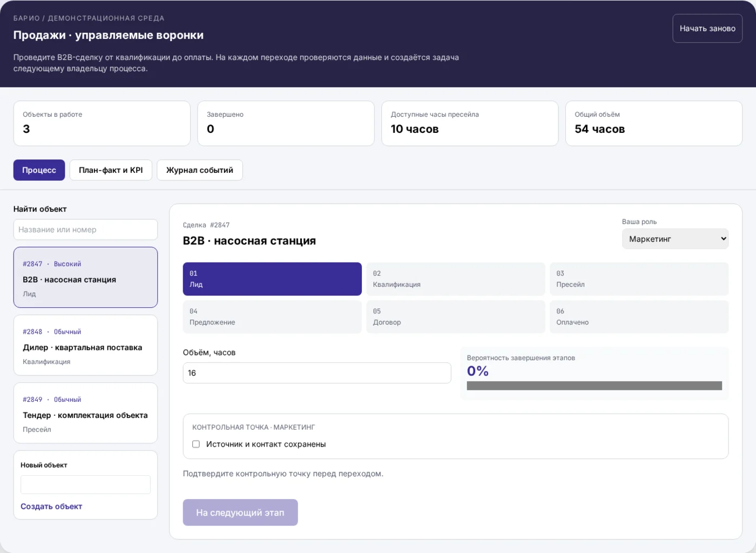Select stage 03 Пресейл
This screenshot has width=756, height=553.
click(639, 279)
